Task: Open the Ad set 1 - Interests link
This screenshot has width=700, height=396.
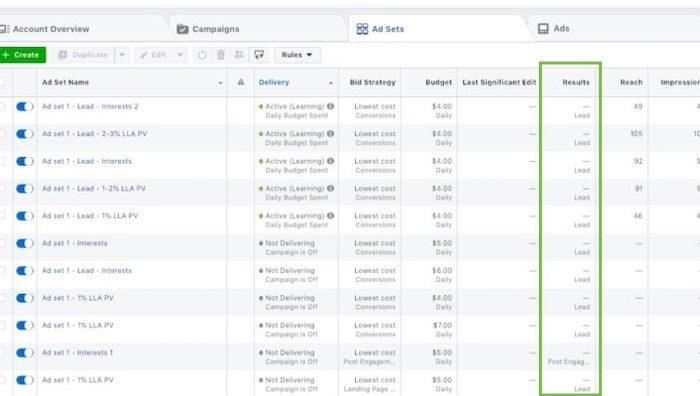Action: pos(75,243)
